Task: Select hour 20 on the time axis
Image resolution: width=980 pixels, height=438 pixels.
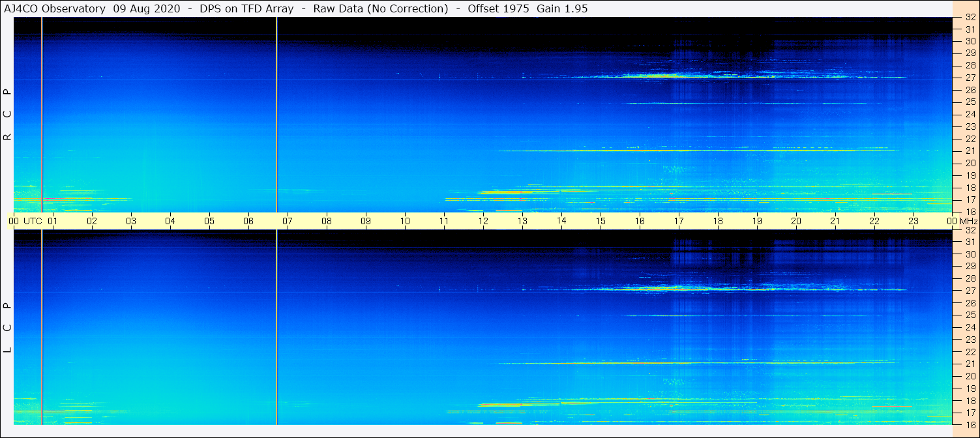Action: (x=796, y=221)
